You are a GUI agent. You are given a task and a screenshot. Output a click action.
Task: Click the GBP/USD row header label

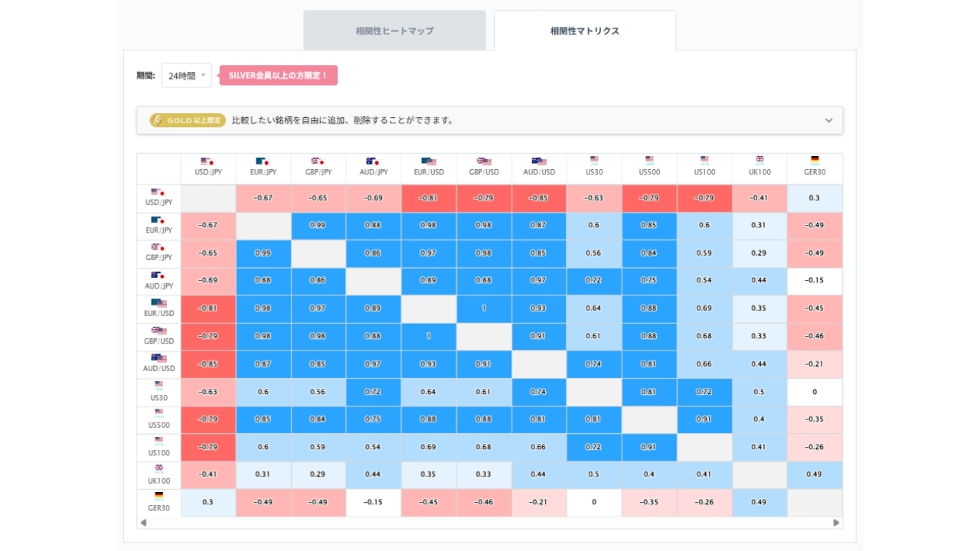click(158, 341)
